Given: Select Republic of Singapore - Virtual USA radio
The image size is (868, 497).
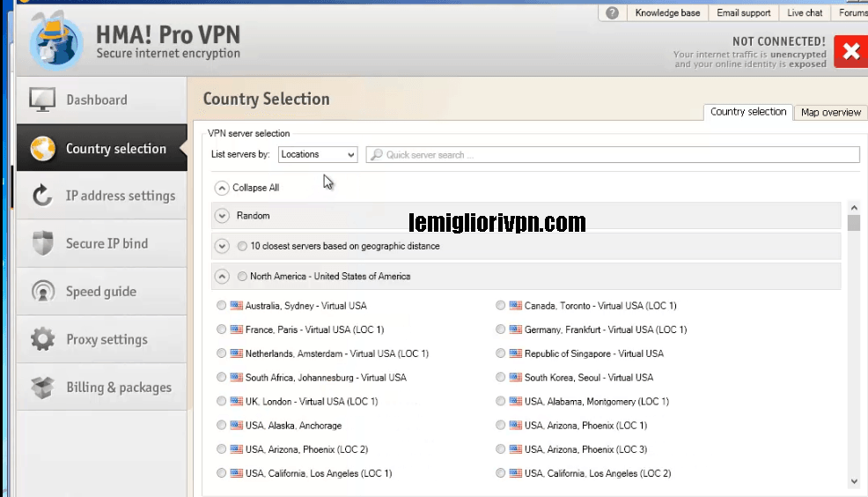Looking at the screenshot, I should coord(500,353).
